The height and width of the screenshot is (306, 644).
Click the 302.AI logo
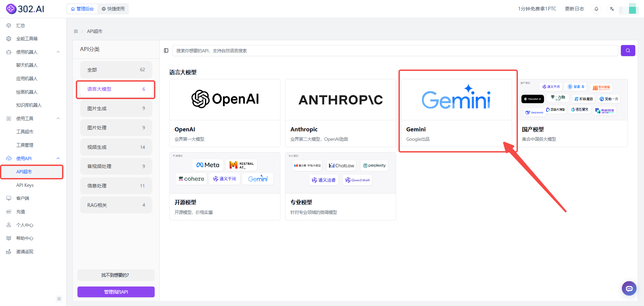coord(25,9)
